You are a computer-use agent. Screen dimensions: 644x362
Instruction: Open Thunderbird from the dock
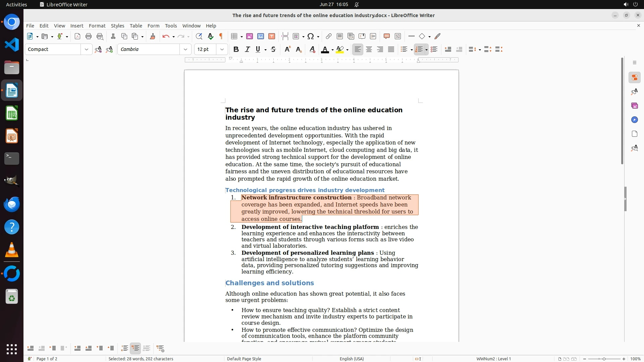(x=12, y=204)
